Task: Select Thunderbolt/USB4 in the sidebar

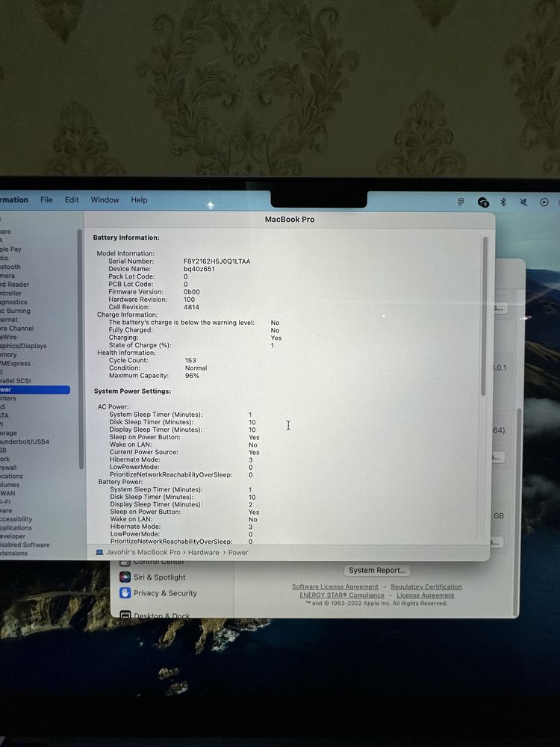Action: (x=25, y=441)
